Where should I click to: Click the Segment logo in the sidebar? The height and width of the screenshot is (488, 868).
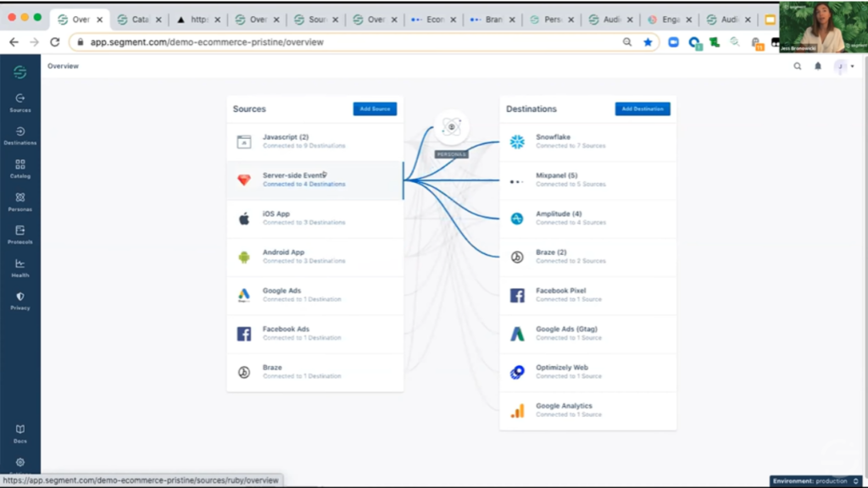(20, 72)
